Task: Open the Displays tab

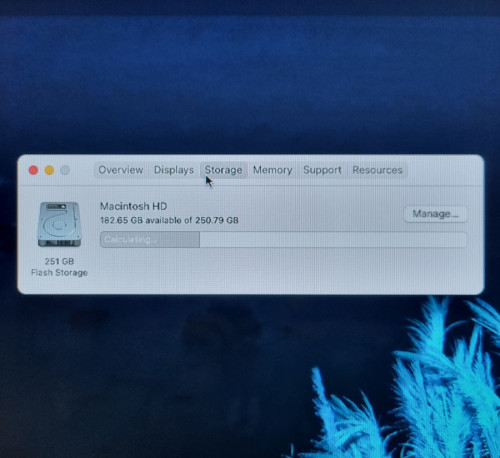Action: [174, 170]
